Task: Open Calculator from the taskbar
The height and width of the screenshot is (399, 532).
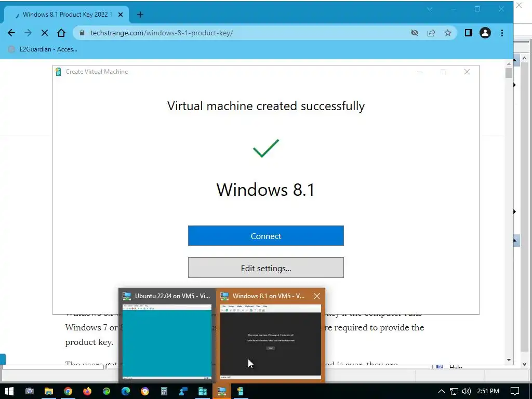Action: click(x=164, y=391)
